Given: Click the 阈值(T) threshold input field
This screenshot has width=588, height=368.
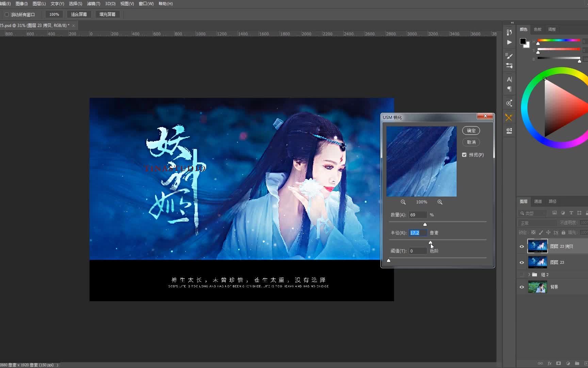Looking at the screenshot, I should 418,251.
